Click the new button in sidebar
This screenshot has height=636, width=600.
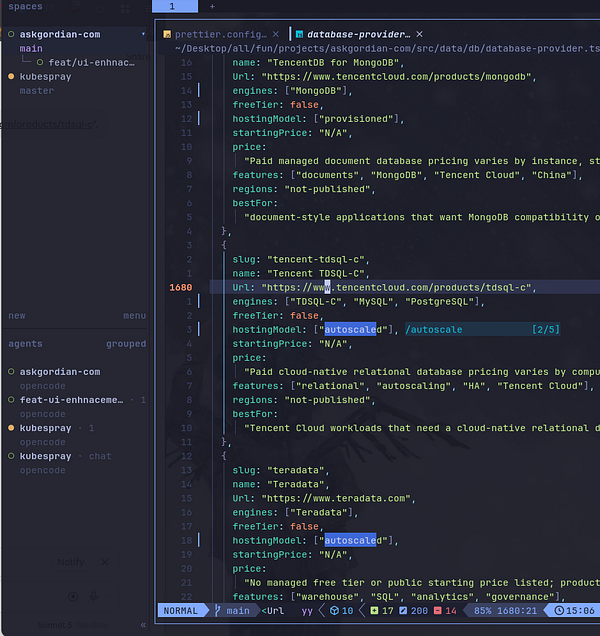click(17, 316)
